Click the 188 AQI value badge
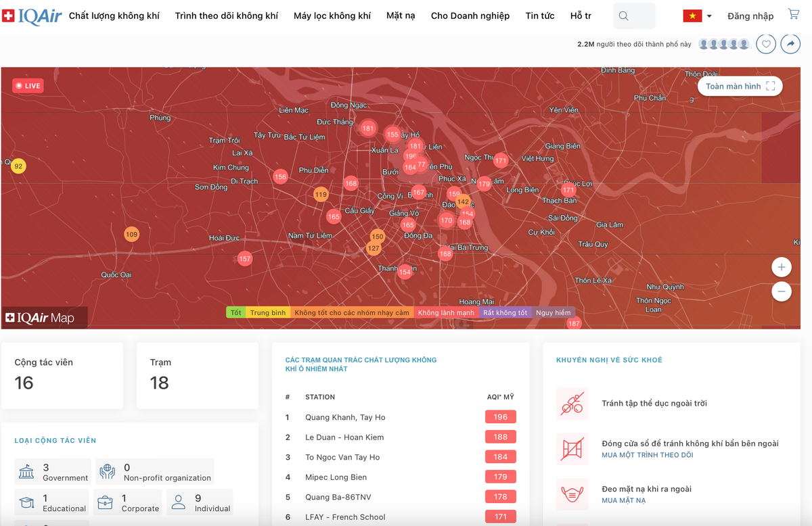 [501, 437]
